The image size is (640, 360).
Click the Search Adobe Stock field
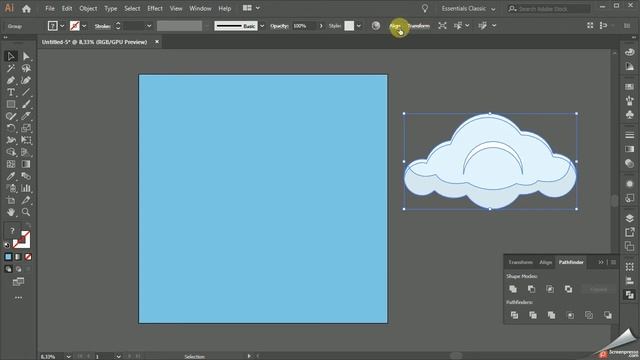point(549,9)
